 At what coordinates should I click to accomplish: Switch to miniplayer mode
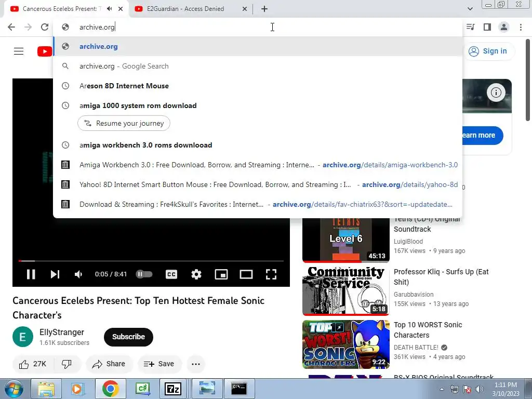[221, 274]
